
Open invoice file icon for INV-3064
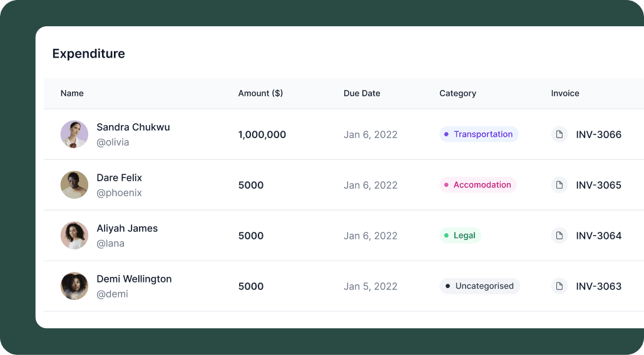click(x=559, y=236)
